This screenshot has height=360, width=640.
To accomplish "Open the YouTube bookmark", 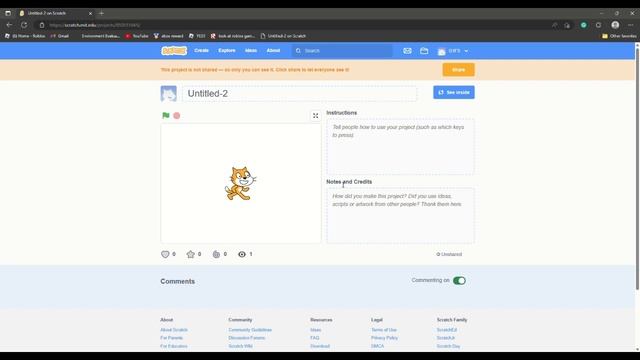I will 137,36.
